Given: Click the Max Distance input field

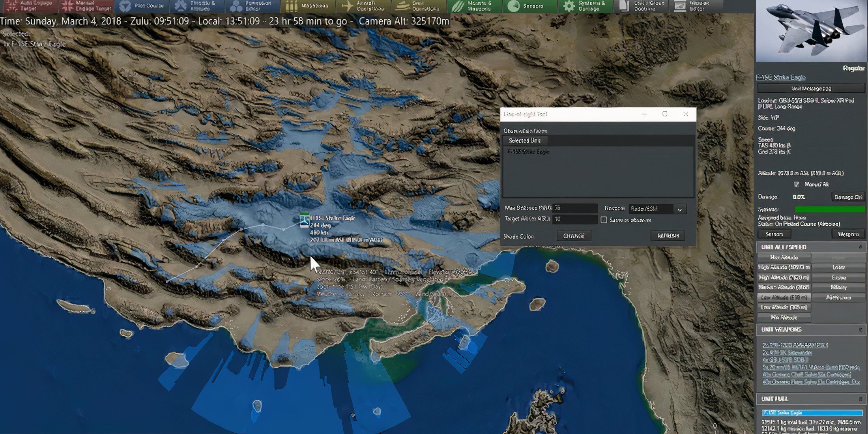Looking at the screenshot, I should click(574, 208).
